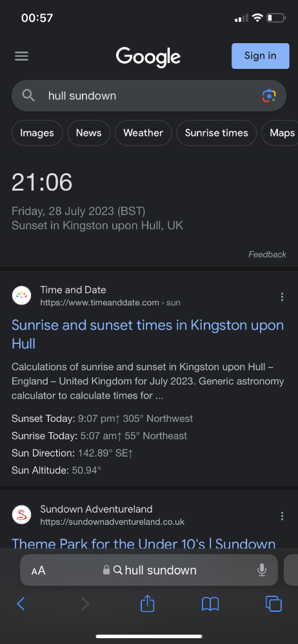Tap the Safari address bar text
This screenshot has height=644, width=298.
[x=161, y=570]
